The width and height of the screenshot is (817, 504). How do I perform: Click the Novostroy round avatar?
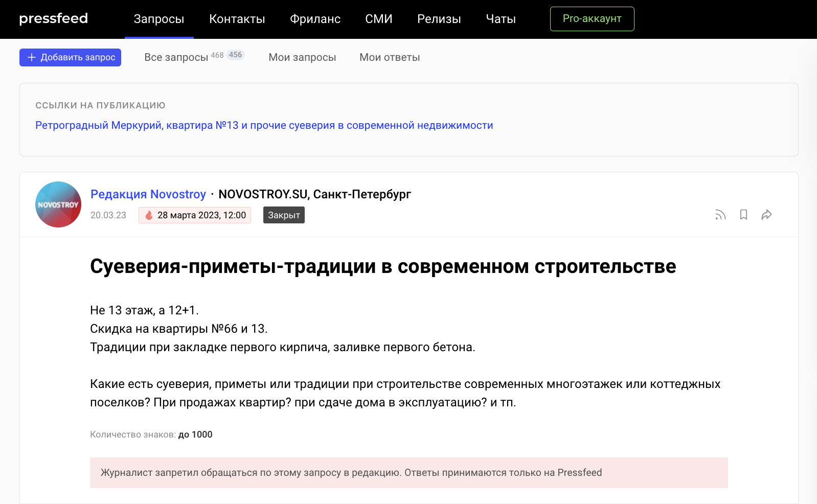(58, 204)
